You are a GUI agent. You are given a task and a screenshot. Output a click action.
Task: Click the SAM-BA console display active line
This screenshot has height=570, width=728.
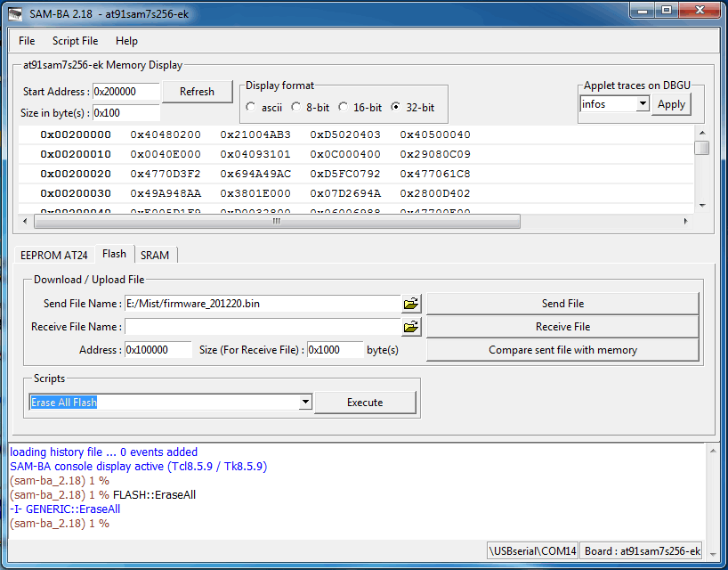[x=138, y=467]
